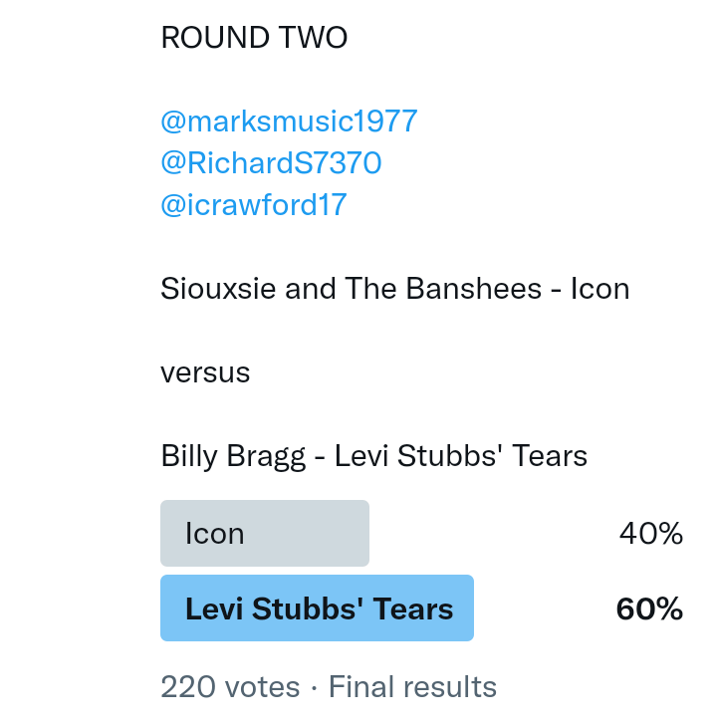Click the Final results text
Screen dimensions: 717x728
coord(412,687)
